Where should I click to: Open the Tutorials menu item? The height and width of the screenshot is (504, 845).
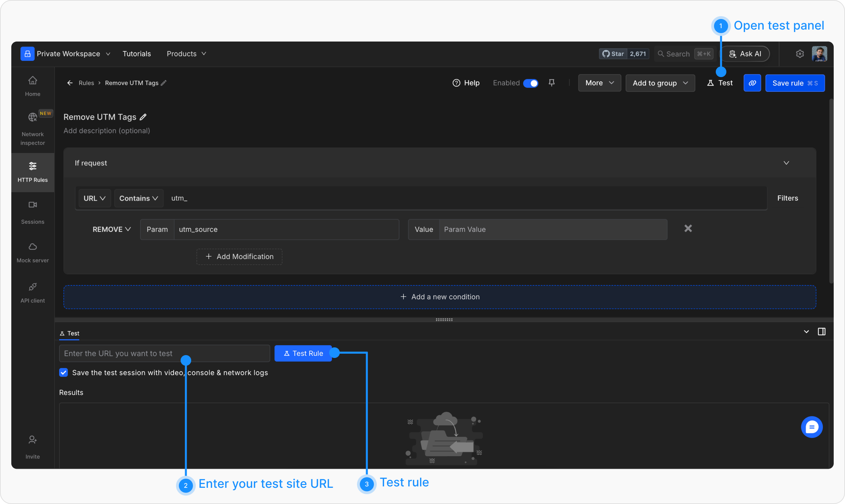point(137,54)
